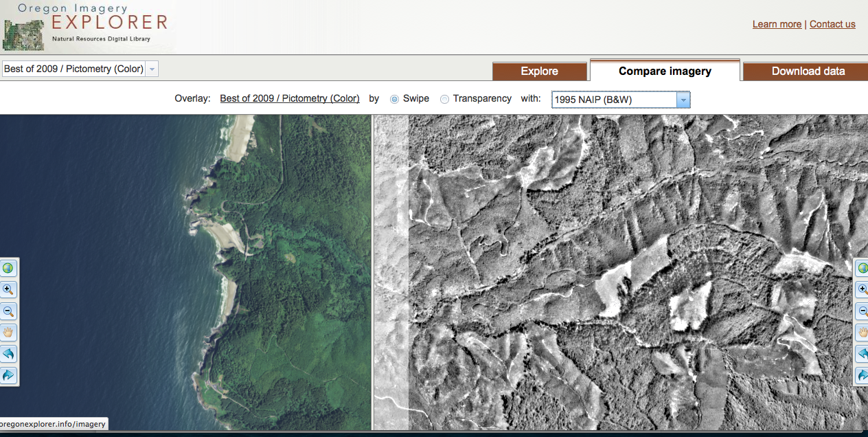Activate the pan hand tool in right toolbar

[x=862, y=333]
